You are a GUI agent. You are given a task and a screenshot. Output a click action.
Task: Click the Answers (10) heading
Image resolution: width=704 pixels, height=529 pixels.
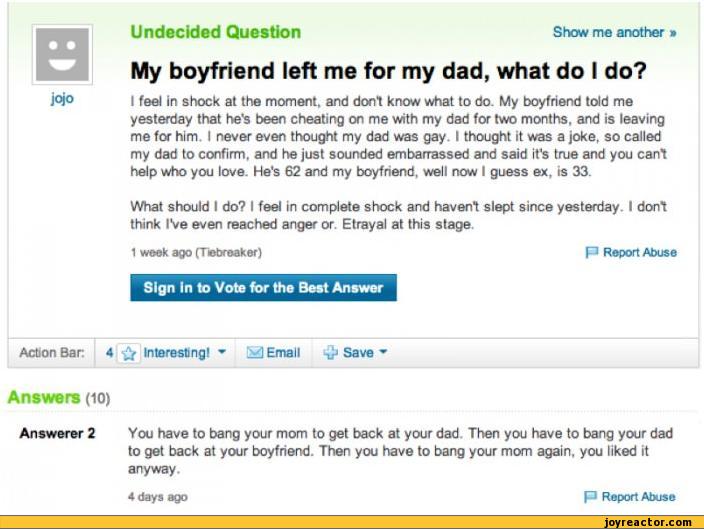click(x=58, y=398)
